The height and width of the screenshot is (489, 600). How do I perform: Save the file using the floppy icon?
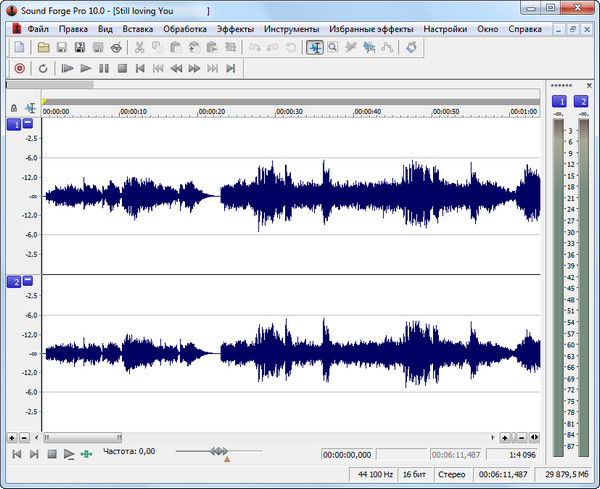62,47
